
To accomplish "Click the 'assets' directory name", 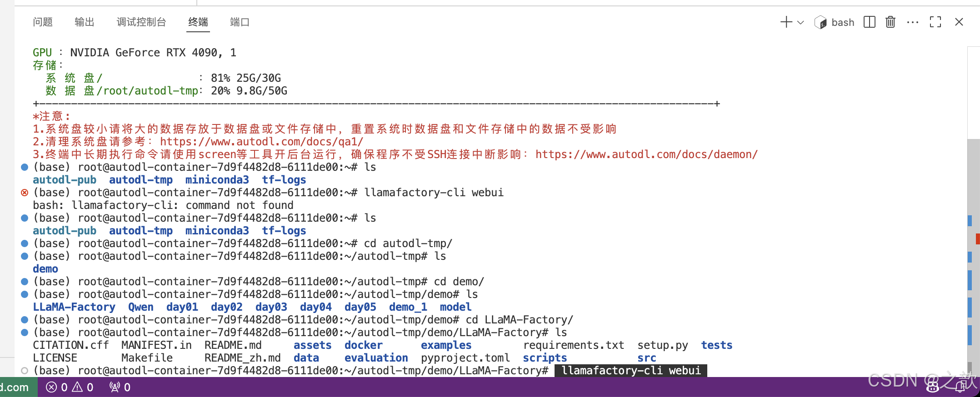I will pos(313,345).
